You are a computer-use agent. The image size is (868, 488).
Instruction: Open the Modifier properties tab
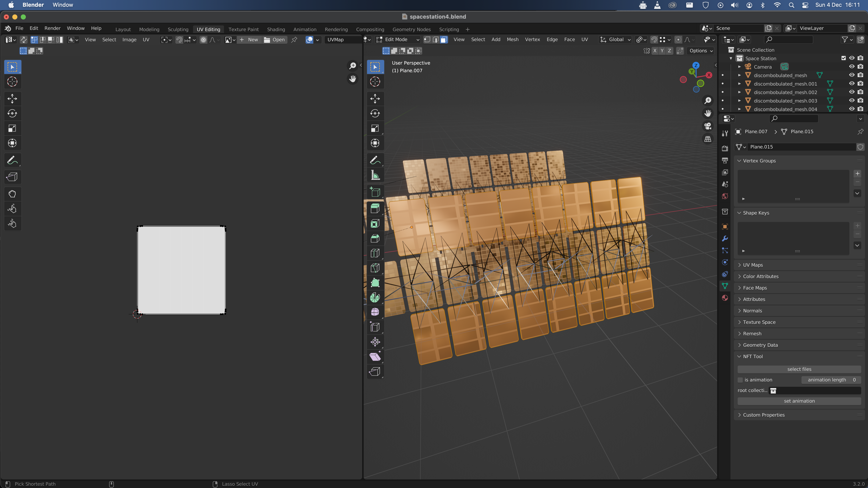click(725, 238)
